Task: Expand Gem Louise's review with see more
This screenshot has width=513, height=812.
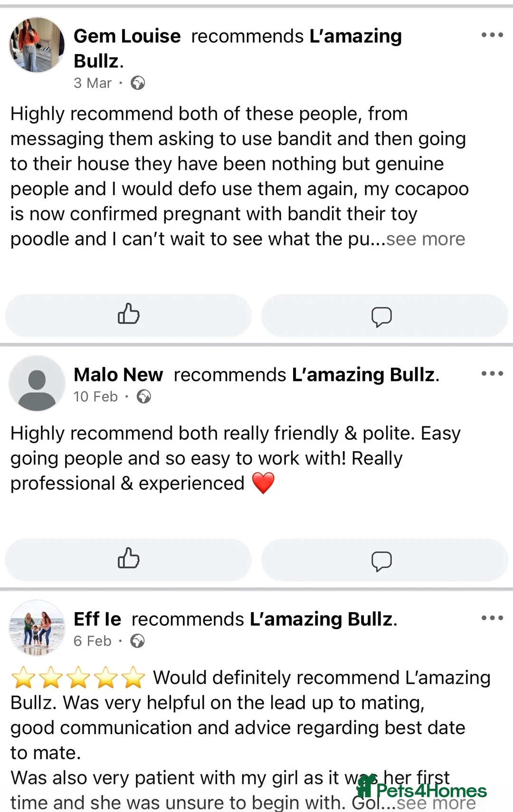Action: pos(426,239)
